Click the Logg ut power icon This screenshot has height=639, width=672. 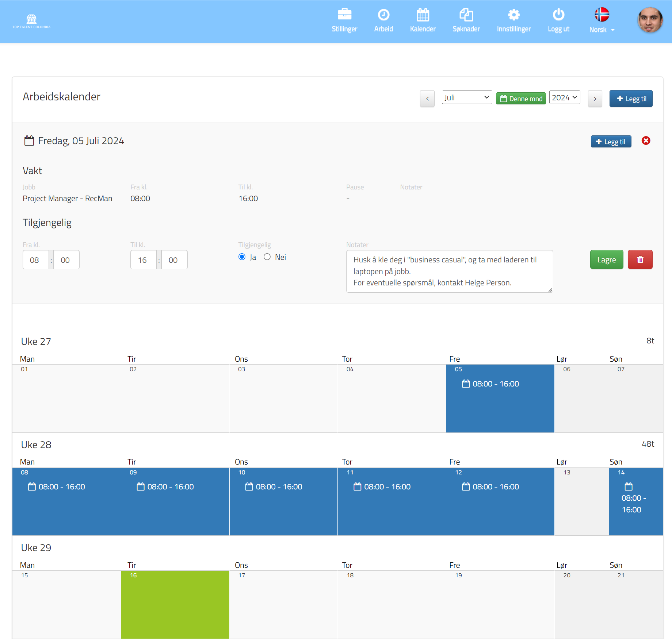click(558, 15)
